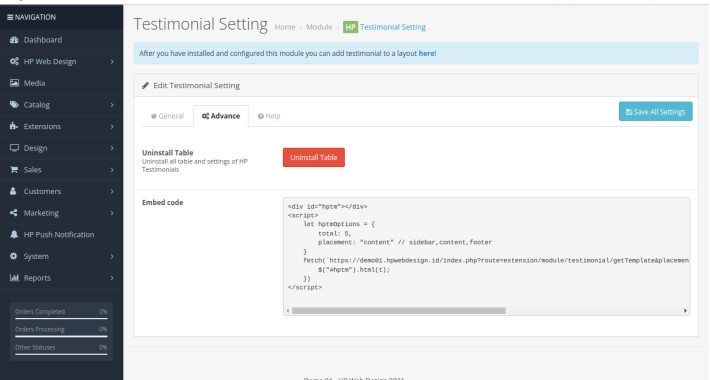Screen dimensions: 710x380
Task: Click the Sales cart icon
Action: click(x=14, y=170)
